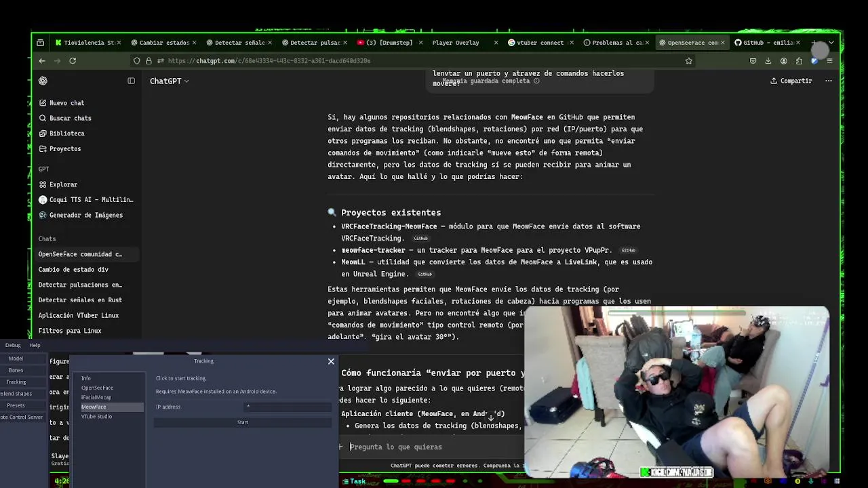Click the ChatGPT logo in sidebar
This screenshot has width=868, height=488.
(43, 81)
